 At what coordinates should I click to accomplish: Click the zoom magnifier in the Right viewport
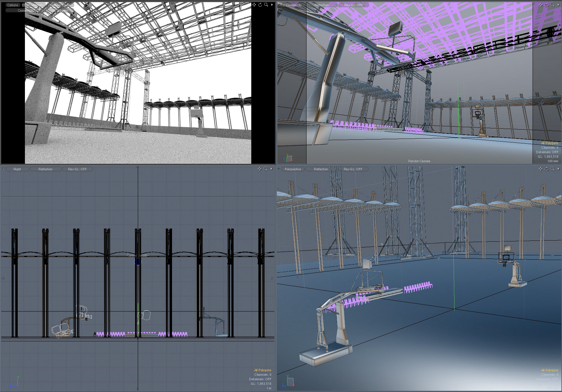265,169
